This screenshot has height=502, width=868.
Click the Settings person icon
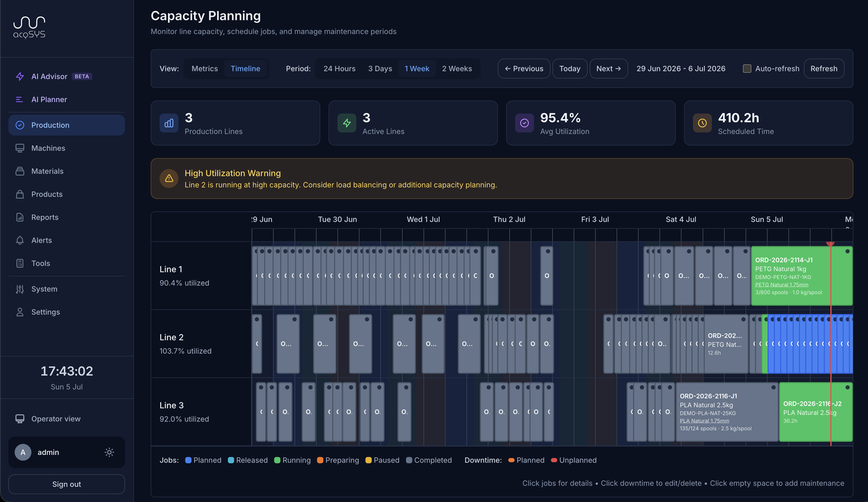click(20, 312)
